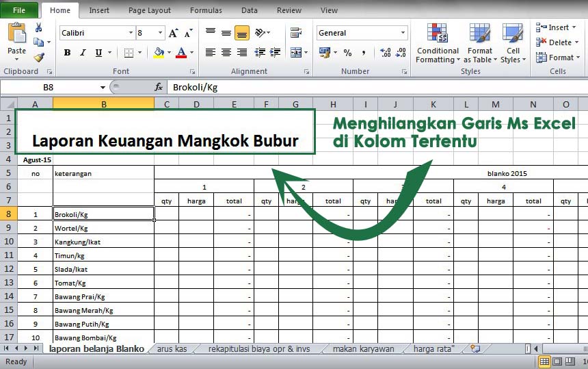Click the Copy icon
The image size is (588, 369).
(x=38, y=42)
